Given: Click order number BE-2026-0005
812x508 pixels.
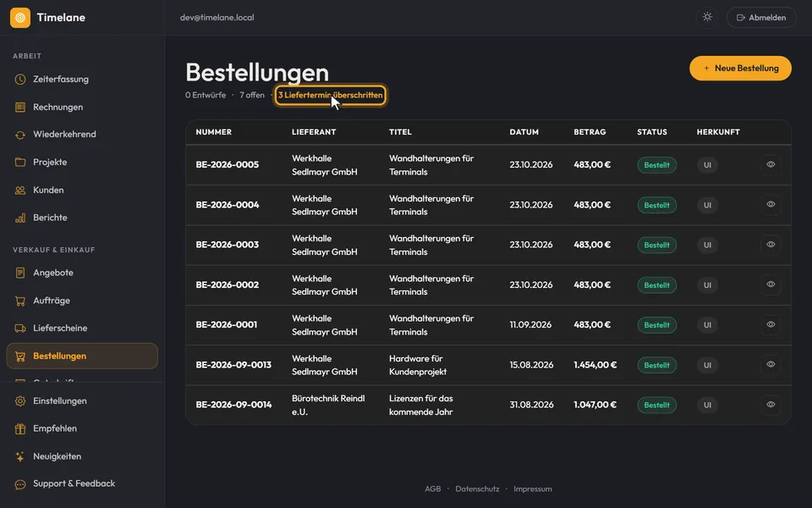Looking at the screenshot, I should (x=228, y=165).
